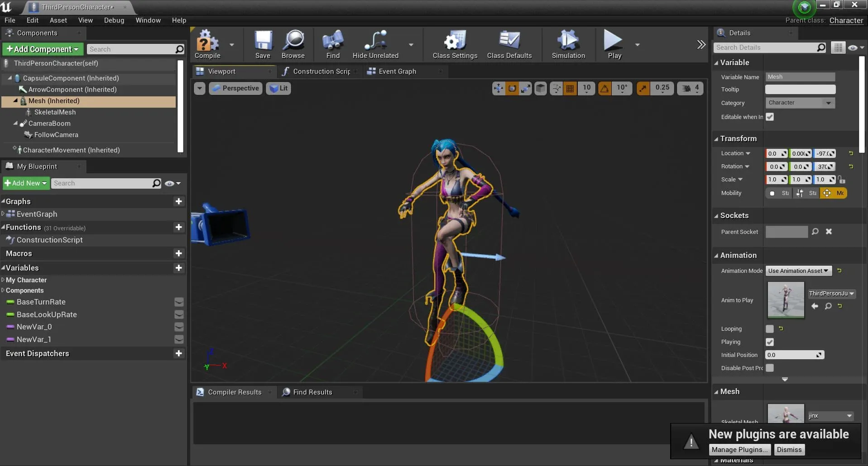This screenshot has height=466, width=868.
Task: Add a new function
Action: coord(179,227)
